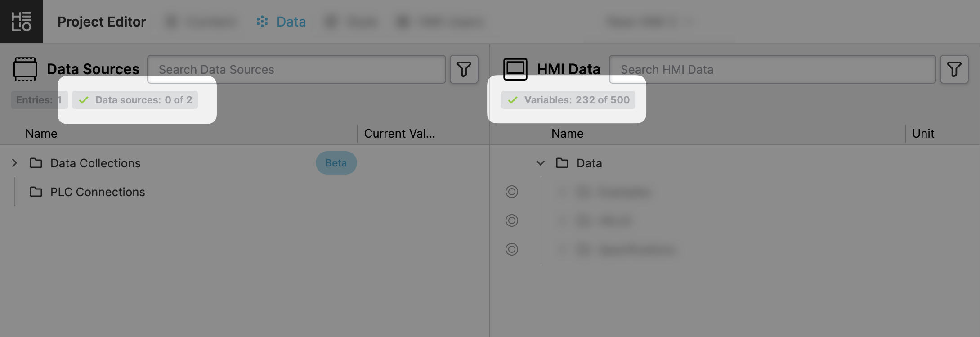Click the Data Sources panel icon
980x337 pixels.
[25, 69]
